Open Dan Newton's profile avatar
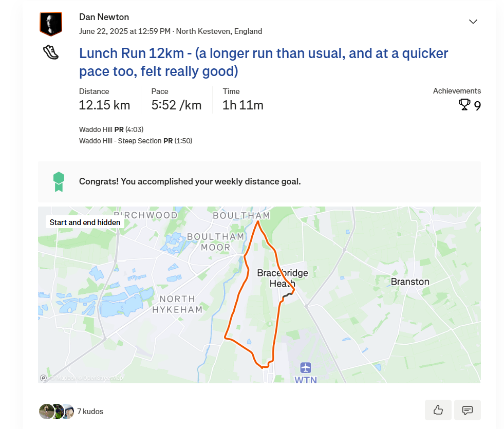Viewport: 504px width, 429px height. (51, 24)
